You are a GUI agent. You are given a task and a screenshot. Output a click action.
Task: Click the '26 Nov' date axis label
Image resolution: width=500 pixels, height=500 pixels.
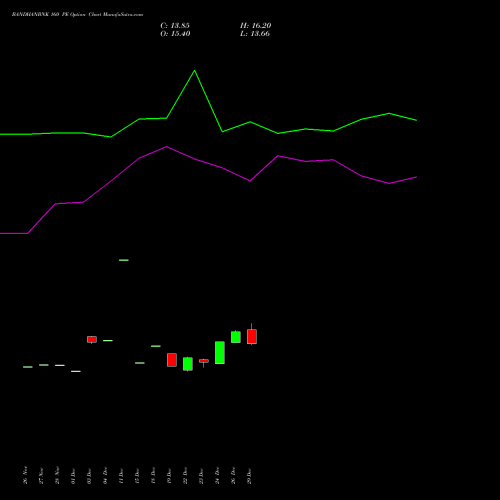pos(26,475)
